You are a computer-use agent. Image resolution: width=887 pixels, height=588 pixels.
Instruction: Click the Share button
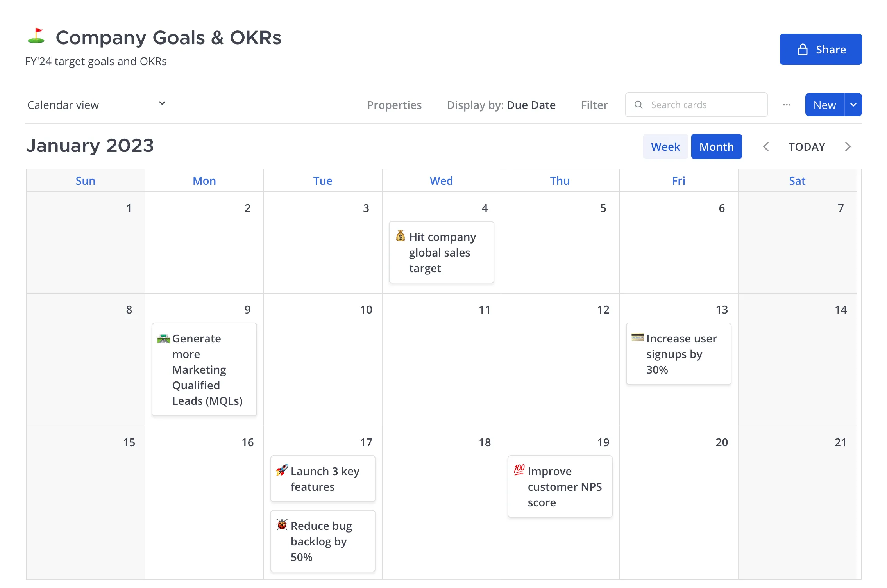(821, 49)
